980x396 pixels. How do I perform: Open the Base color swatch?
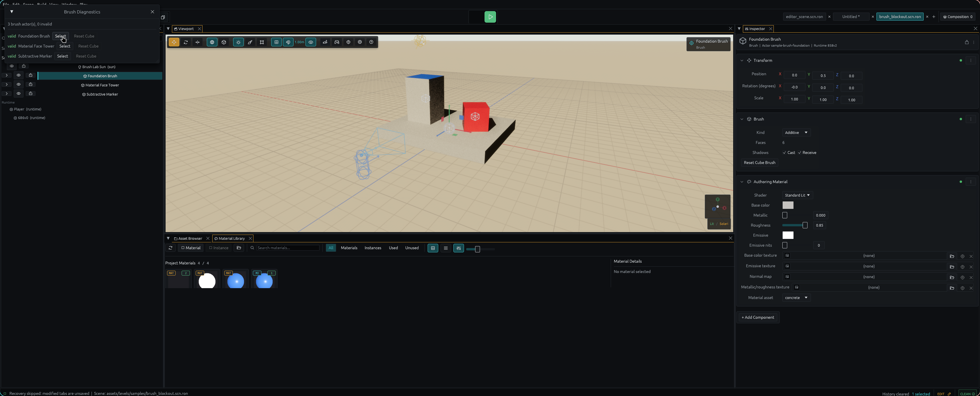click(787, 205)
